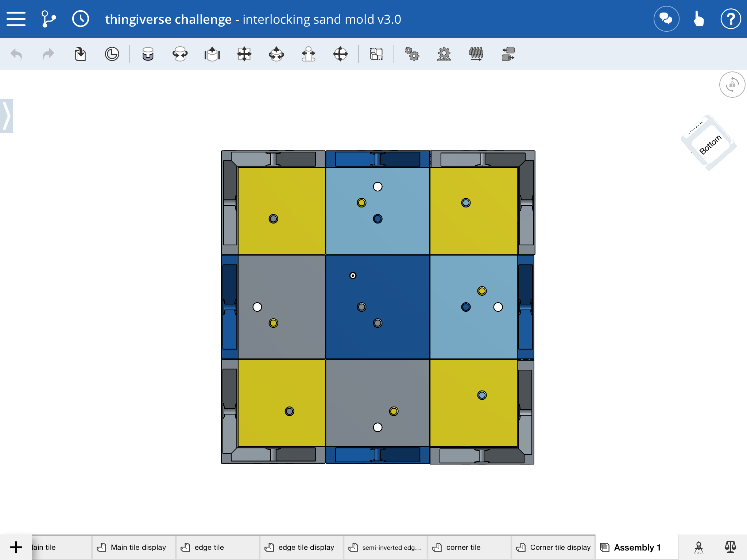The height and width of the screenshot is (560, 747).
Task: Redo the last undone action
Action: pos(49,54)
